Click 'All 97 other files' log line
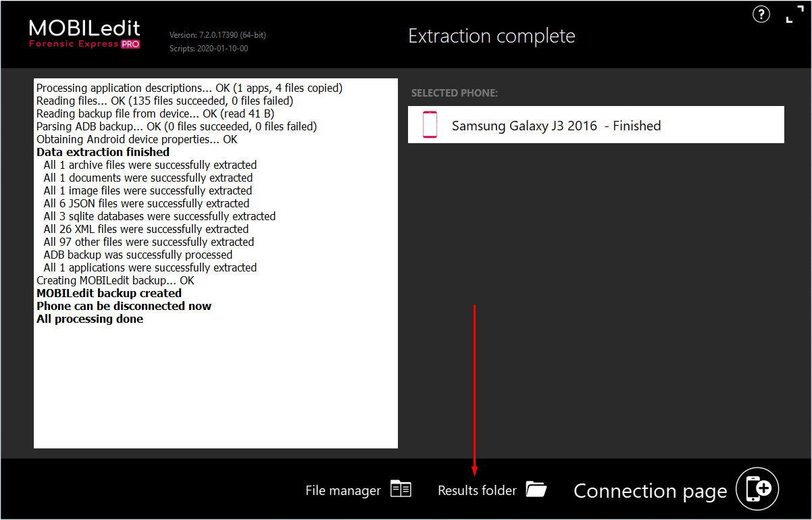 [x=149, y=242]
